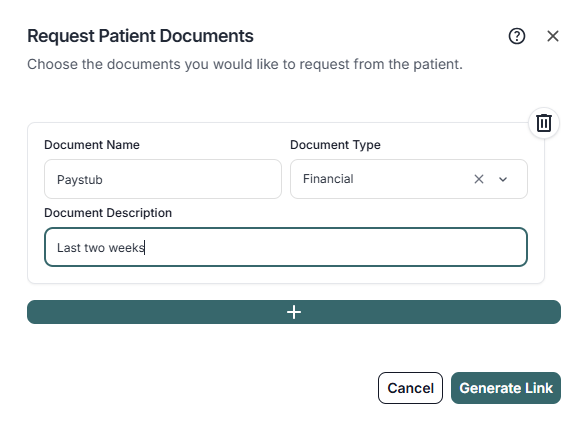586x428 pixels.
Task: Focus the Document Name field containing Paystub
Action: [163, 179]
